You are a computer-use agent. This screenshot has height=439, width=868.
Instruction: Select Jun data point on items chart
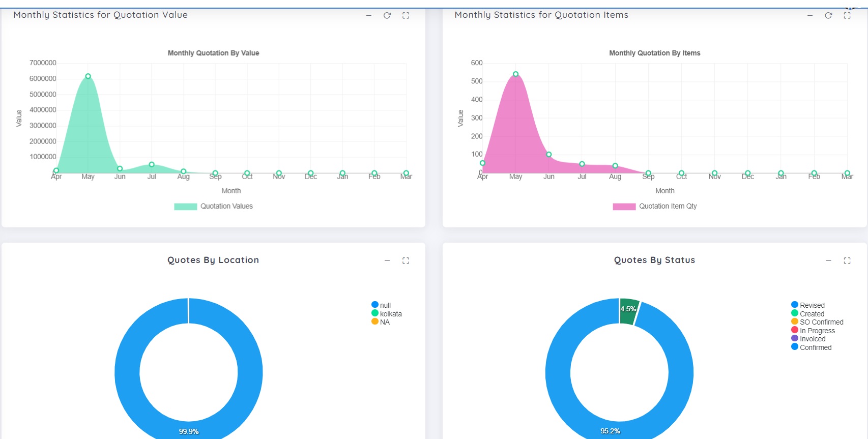tap(548, 155)
